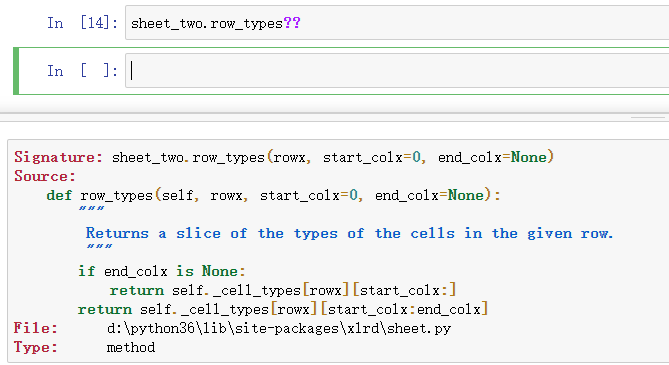Click the docstring 'Returns a slice of the types'
This screenshot has height=365, width=669.
(349, 234)
